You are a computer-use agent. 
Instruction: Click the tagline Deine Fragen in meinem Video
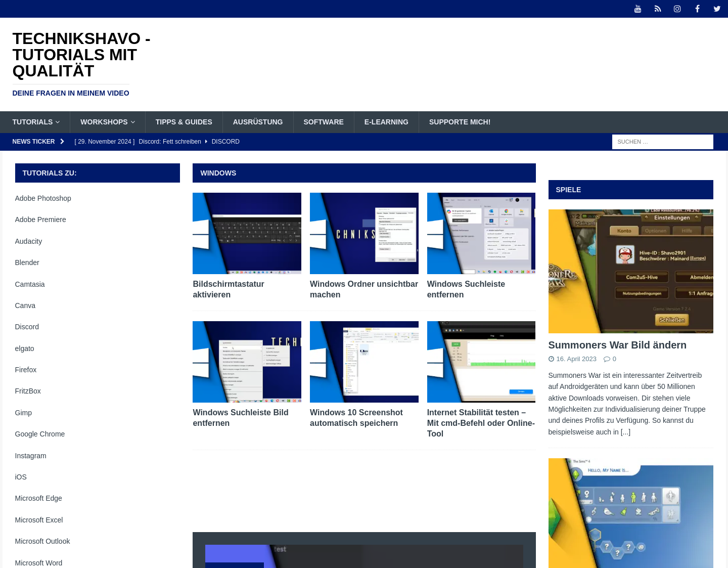point(71,93)
